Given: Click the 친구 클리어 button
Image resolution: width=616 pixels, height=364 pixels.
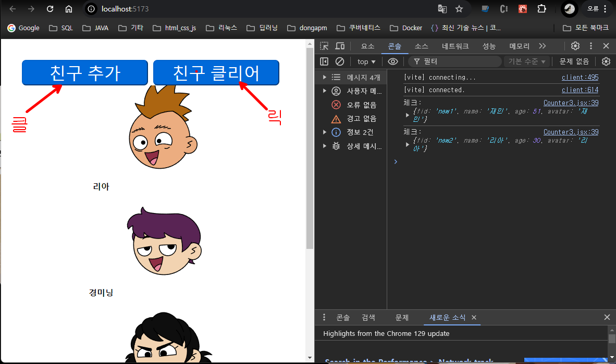Looking at the screenshot, I should pos(216,72).
